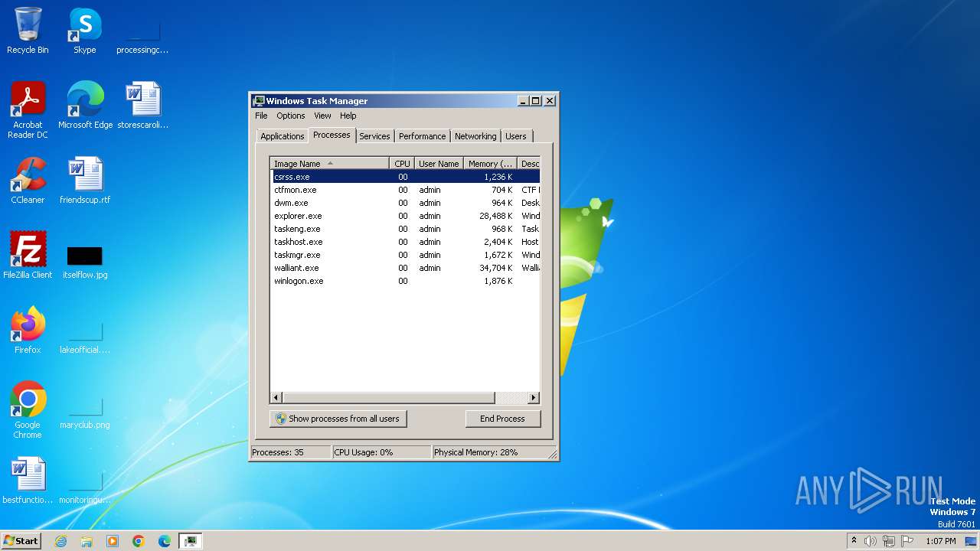
Task: Start CCleaner from the desktop
Action: pyautogui.click(x=28, y=181)
